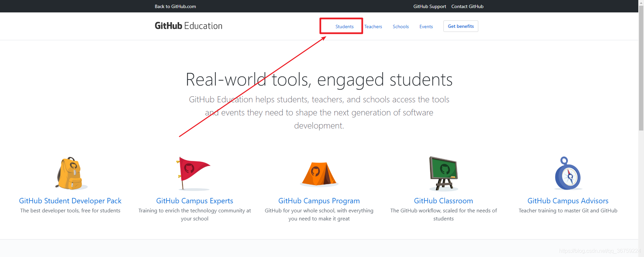Click the text "Teacher training to master Git and GitHub"
The width and height of the screenshot is (644, 257).
click(568, 211)
